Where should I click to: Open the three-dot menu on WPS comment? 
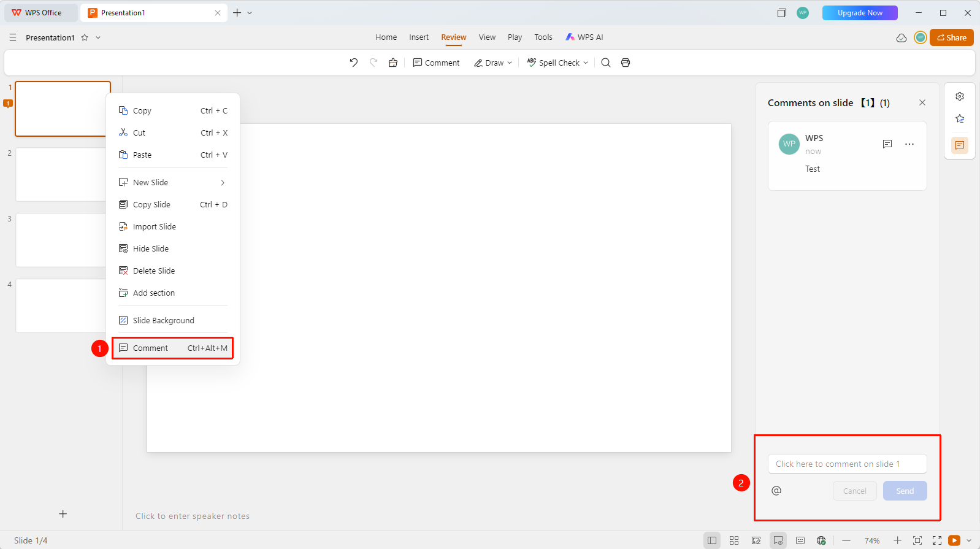pyautogui.click(x=909, y=144)
